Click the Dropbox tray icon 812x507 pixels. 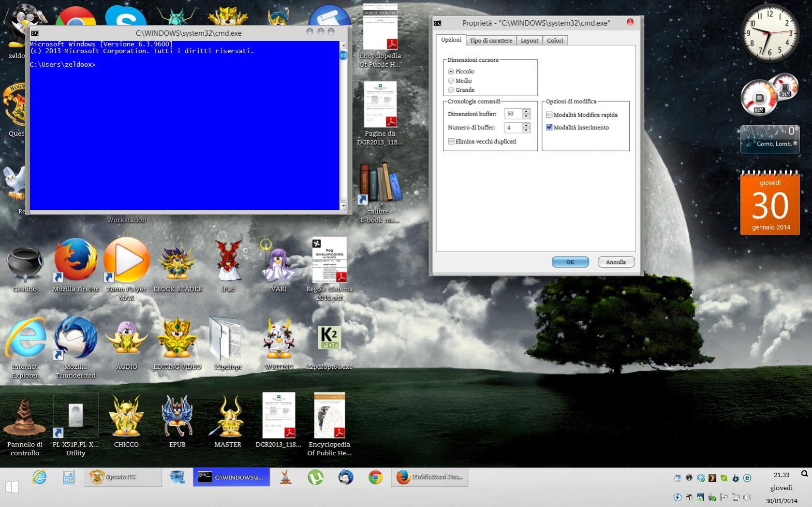click(701, 478)
